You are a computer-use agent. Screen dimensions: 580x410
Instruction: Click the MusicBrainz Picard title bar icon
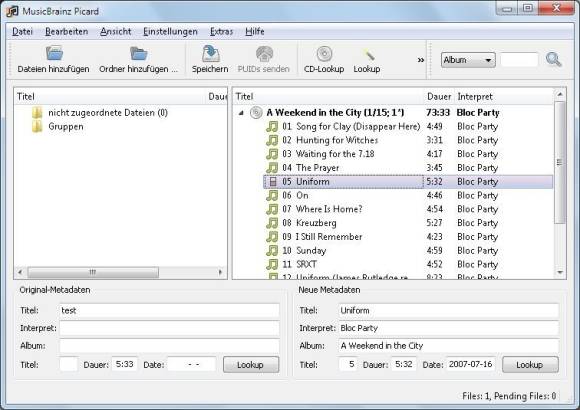click(x=12, y=11)
